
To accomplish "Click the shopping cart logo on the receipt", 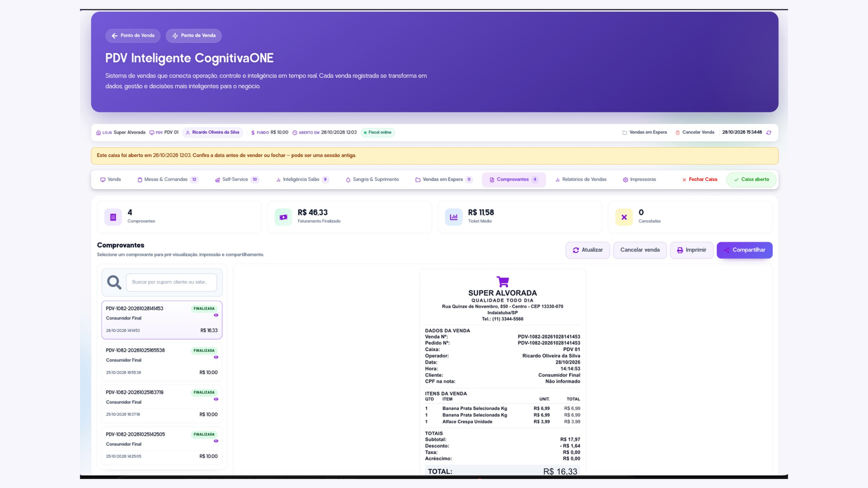I will [x=502, y=281].
